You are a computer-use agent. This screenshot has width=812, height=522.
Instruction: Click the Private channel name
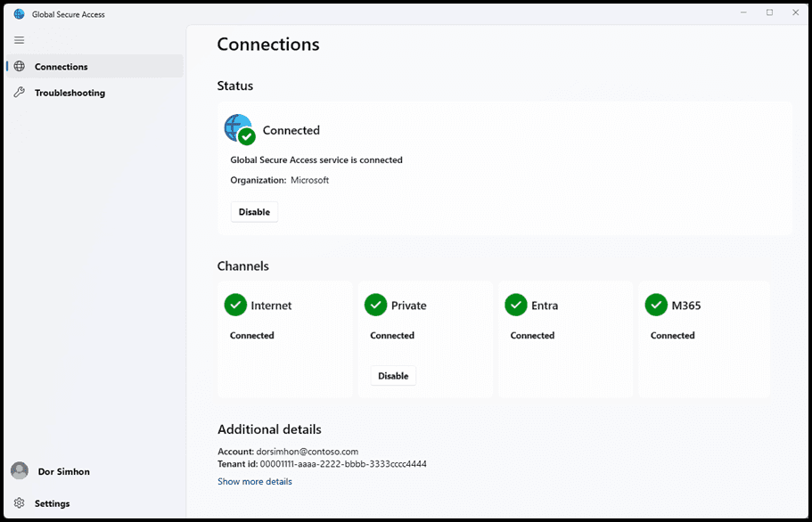click(x=409, y=306)
